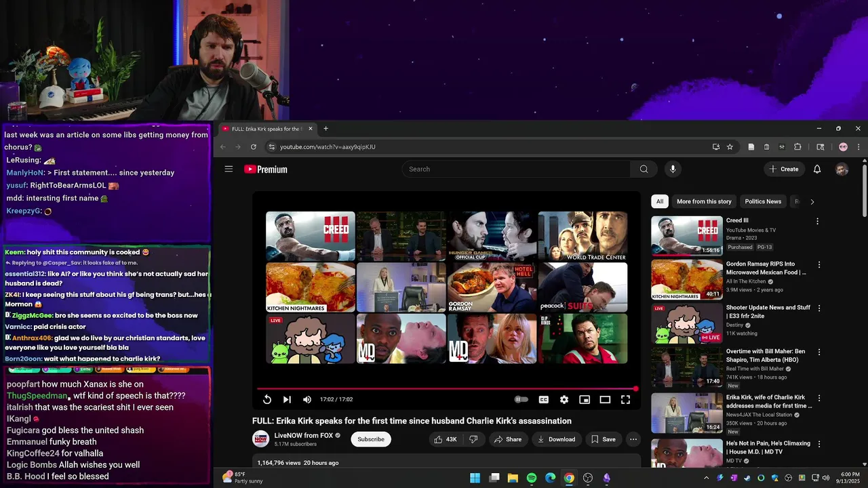Select More from this story chip

click(x=704, y=201)
